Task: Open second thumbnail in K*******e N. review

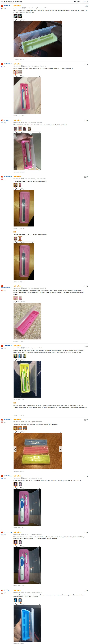Action: click(x=20, y=72)
